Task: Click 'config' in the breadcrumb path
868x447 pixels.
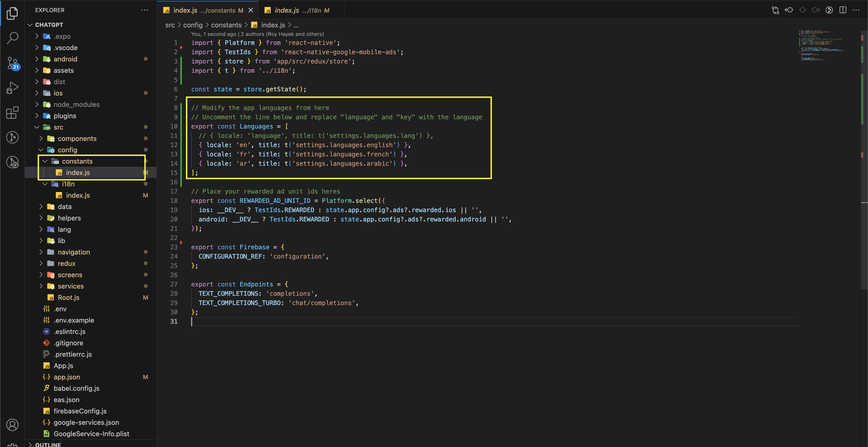Action: (x=193, y=25)
